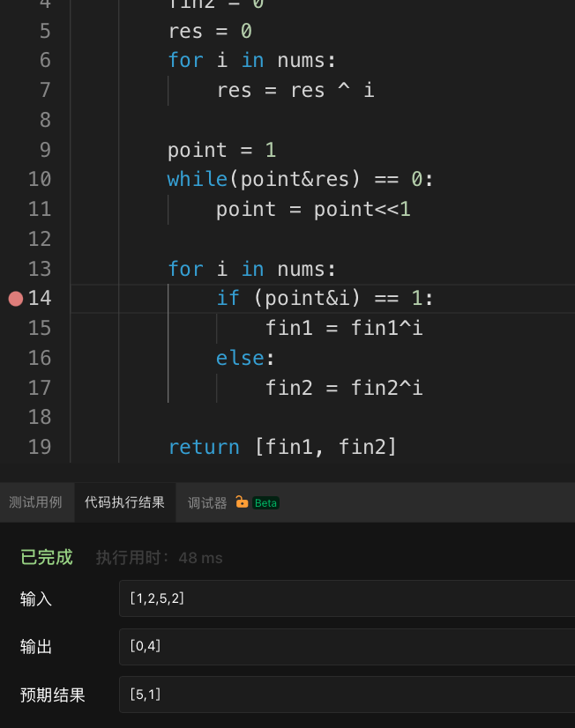575x728 pixels.
Task: Toggle a breakpoint at line number 19
Action: (39, 447)
